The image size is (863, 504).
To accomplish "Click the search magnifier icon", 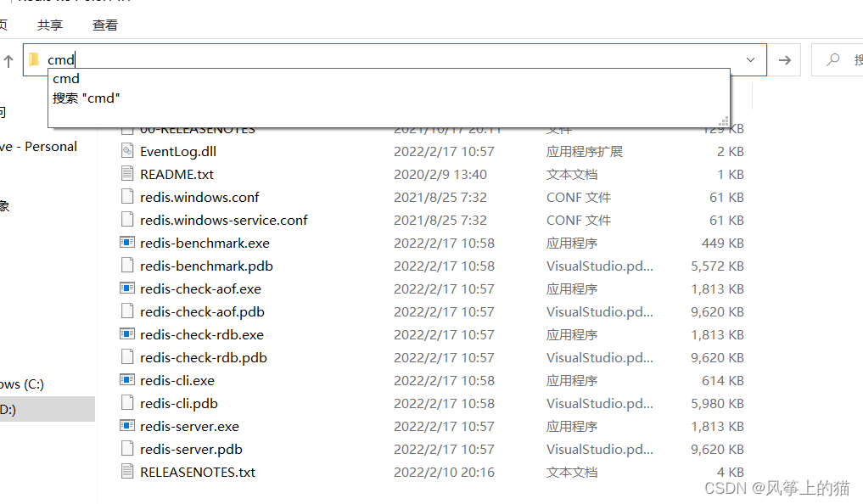I will coord(832,59).
